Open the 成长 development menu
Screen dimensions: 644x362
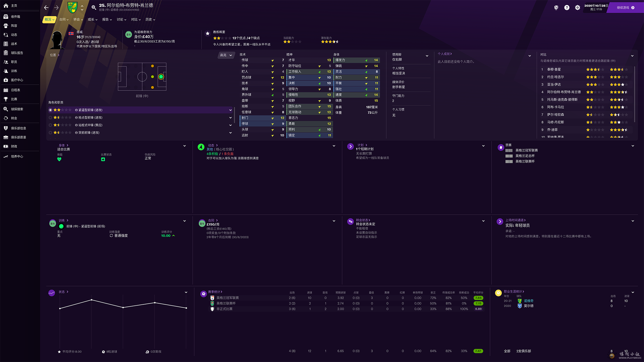[93, 20]
